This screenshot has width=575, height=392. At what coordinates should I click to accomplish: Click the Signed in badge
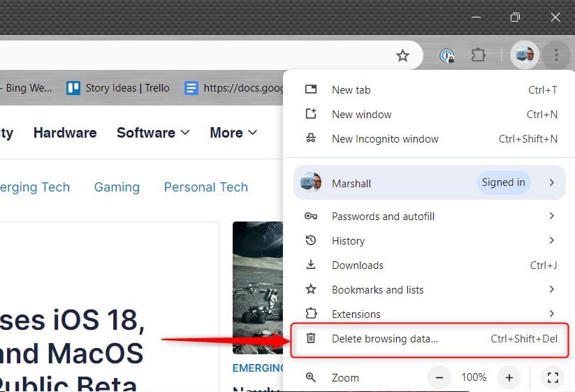click(504, 182)
